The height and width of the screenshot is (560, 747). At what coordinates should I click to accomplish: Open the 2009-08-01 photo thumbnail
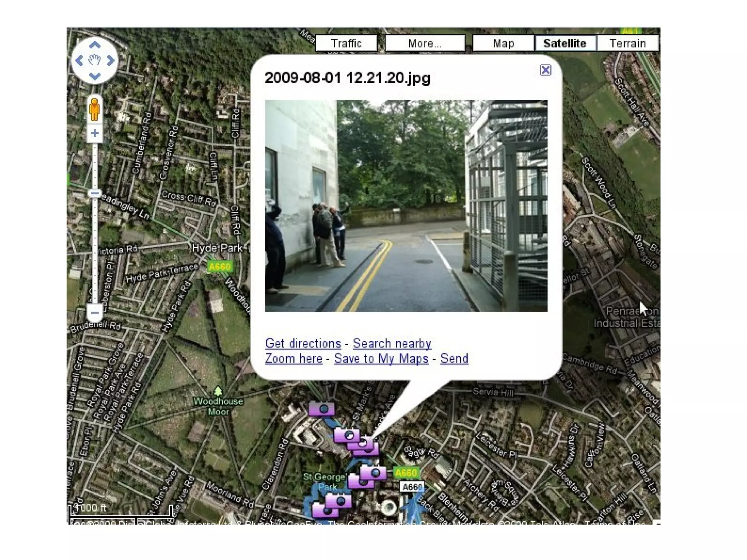pyautogui.click(x=406, y=206)
